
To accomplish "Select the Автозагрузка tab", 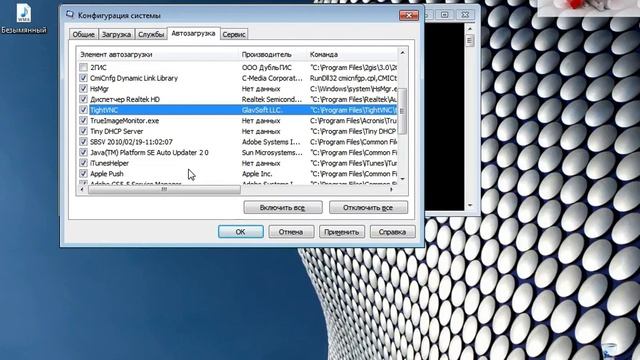I will pyautogui.click(x=193, y=33).
